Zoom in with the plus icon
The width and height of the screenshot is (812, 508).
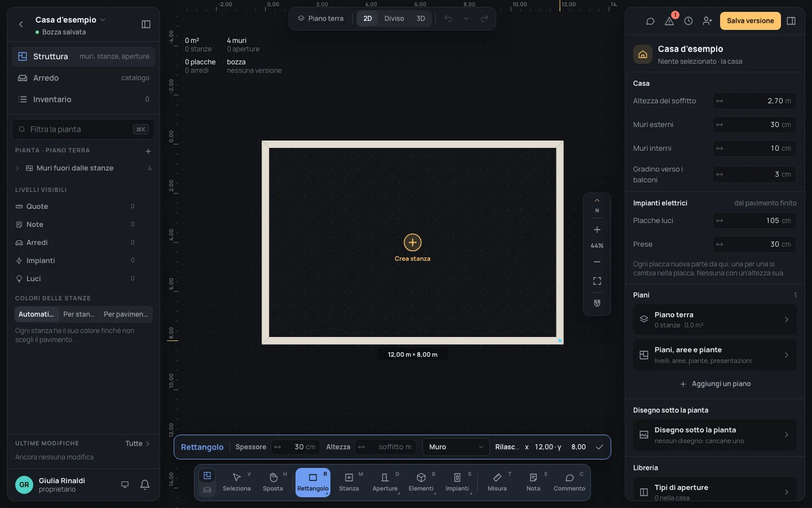click(597, 230)
